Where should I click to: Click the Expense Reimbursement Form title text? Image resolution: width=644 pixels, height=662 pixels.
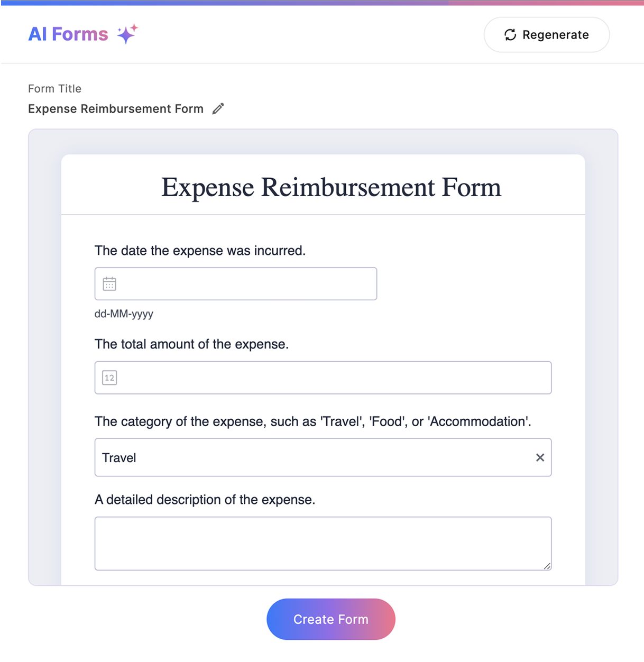coord(116,109)
